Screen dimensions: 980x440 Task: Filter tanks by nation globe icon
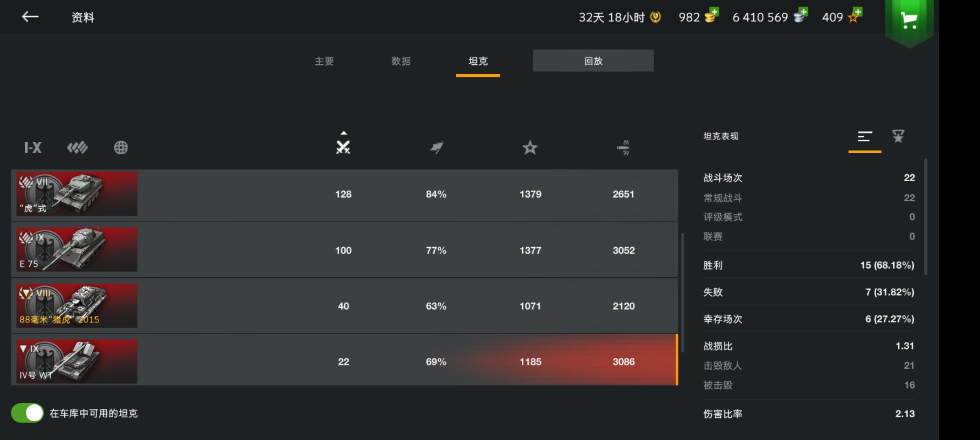tap(121, 147)
